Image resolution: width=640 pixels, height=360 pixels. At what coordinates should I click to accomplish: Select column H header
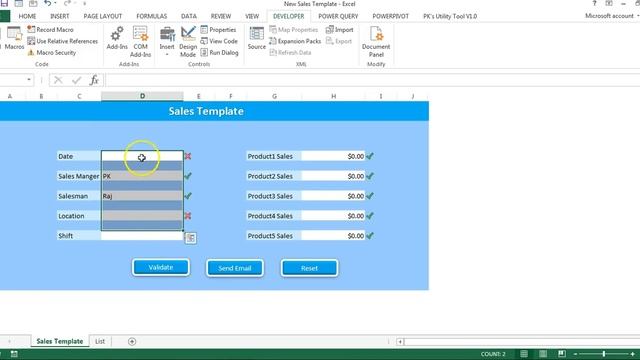coord(333,96)
